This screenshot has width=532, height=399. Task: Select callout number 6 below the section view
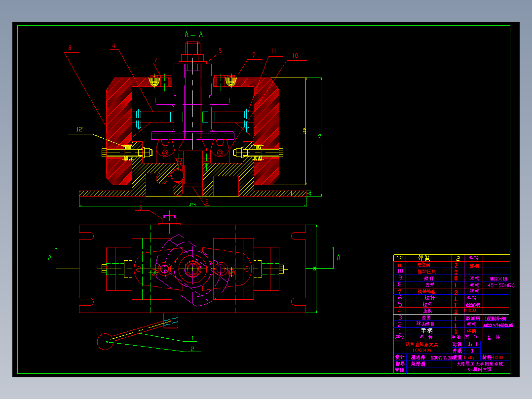click(207, 201)
